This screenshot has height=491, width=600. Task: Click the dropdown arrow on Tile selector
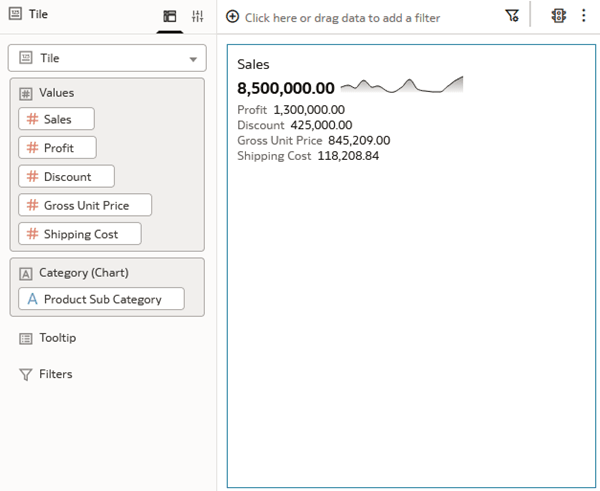click(x=193, y=59)
